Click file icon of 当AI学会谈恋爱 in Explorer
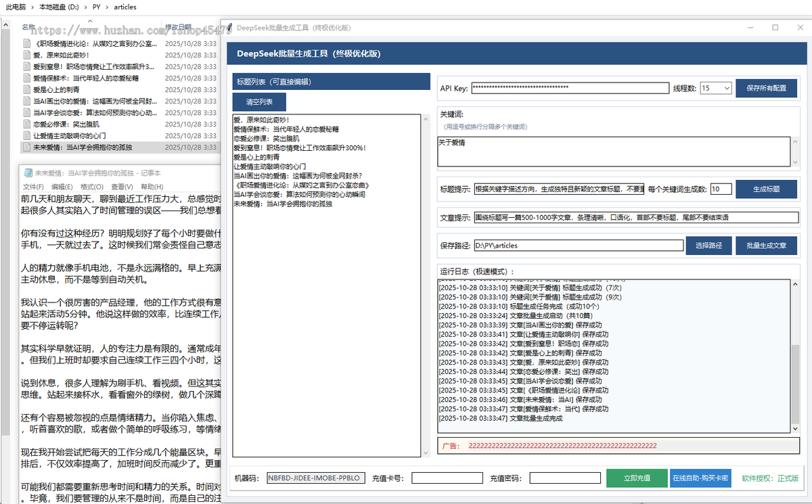Viewport: 812px width, 504px height. click(27, 112)
